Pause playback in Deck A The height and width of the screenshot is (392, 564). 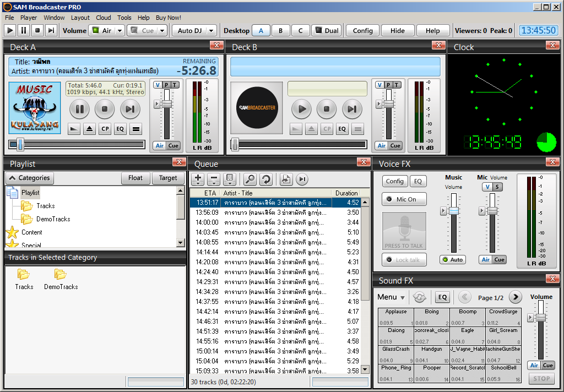tap(79, 109)
